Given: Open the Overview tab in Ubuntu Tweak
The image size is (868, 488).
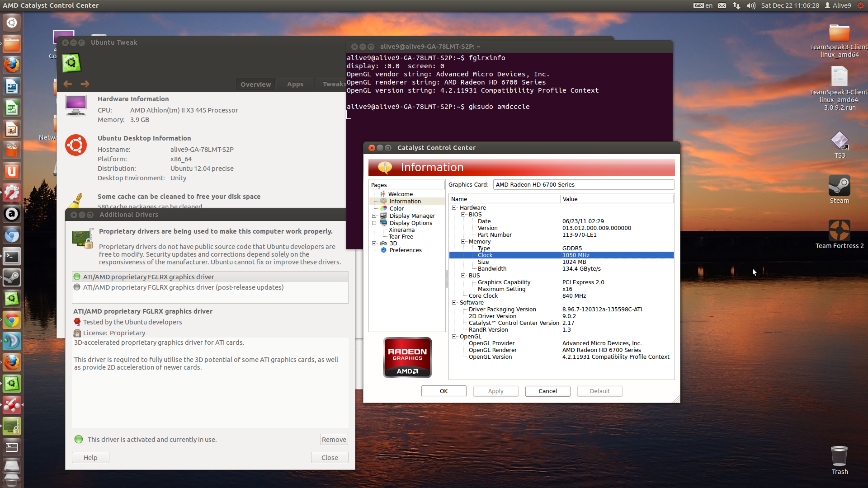Looking at the screenshot, I should click(255, 84).
